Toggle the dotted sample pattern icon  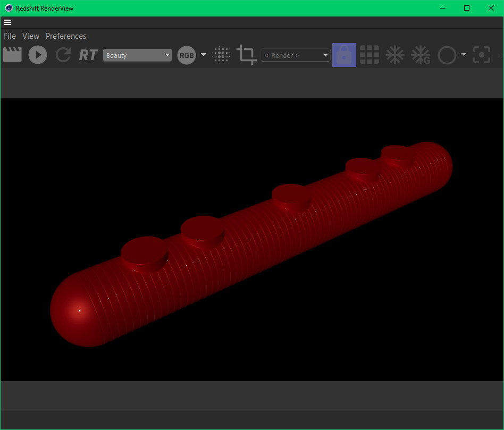[221, 55]
